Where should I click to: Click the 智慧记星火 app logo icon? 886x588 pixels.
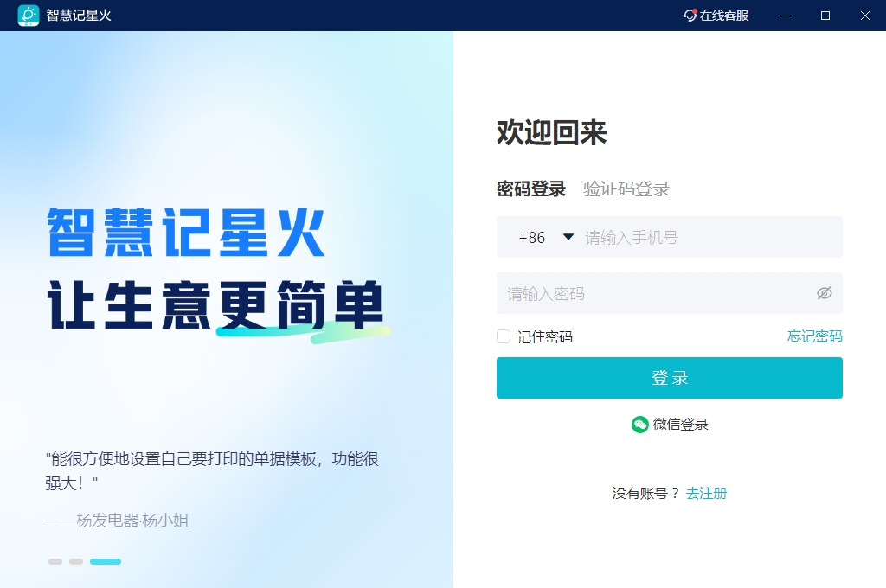coord(29,16)
